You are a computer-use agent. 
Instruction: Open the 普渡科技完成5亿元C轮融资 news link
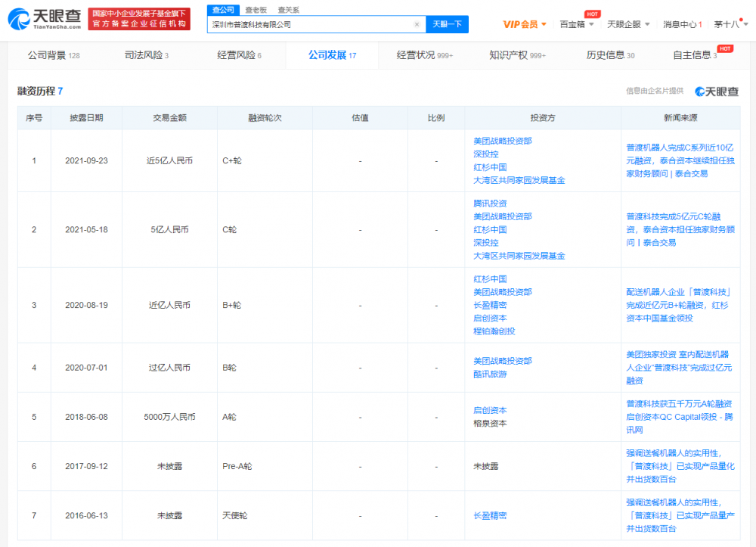[680, 229]
